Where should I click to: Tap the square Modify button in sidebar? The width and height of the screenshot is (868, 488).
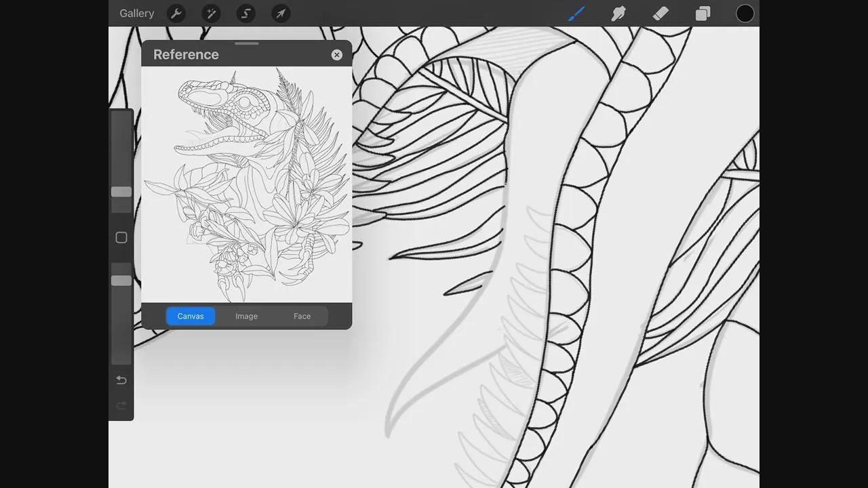tap(121, 238)
